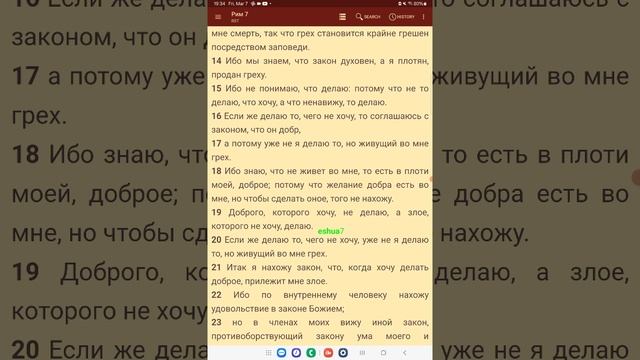Open reading History
Screen dimensions: 640x360
pos(402,17)
